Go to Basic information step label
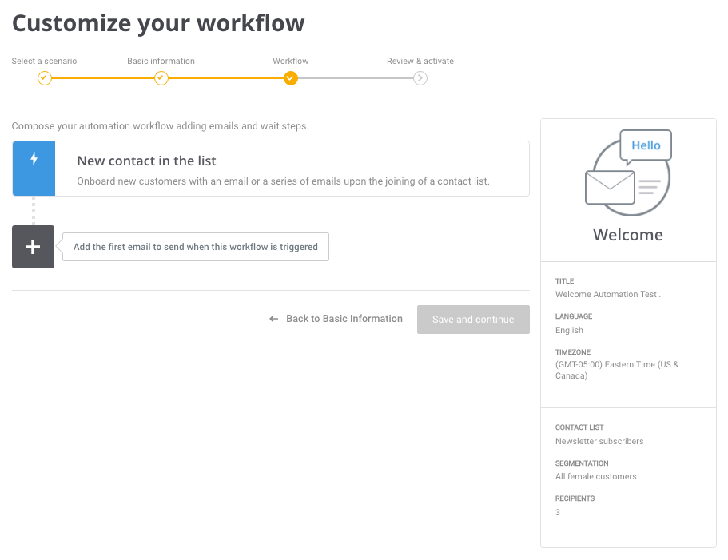The width and height of the screenshot is (728, 560). (161, 61)
